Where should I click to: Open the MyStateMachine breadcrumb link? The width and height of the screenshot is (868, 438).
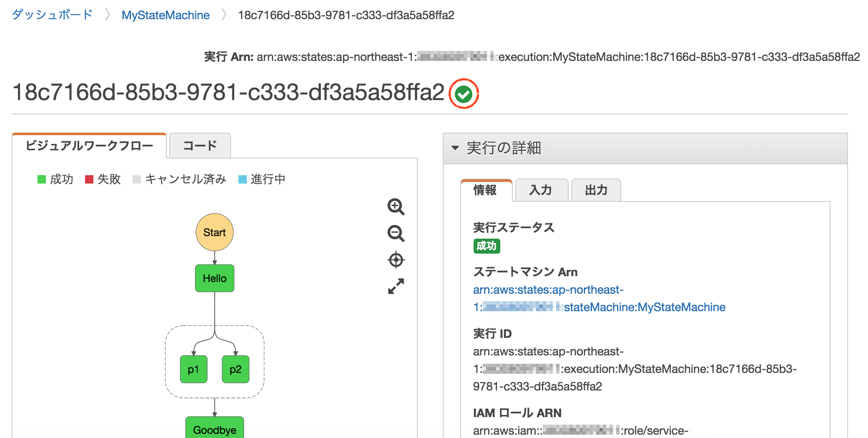pyautogui.click(x=165, y=15)
